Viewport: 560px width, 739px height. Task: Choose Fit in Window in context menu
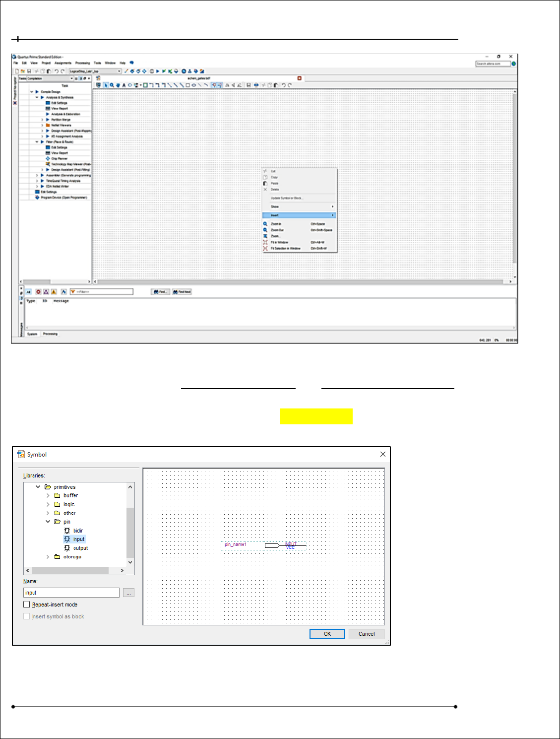[x=299, y=242]
